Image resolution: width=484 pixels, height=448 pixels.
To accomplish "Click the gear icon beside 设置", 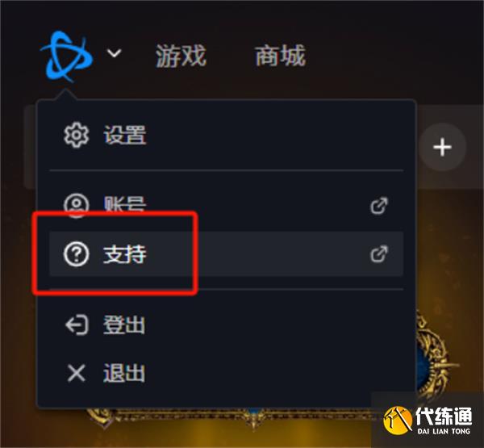I will click(x=77, y=135).
